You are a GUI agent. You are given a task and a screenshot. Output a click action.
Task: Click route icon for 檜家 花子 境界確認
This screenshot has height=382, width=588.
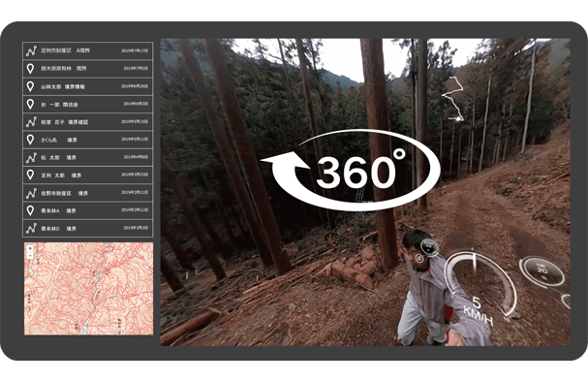coord(31,122)
